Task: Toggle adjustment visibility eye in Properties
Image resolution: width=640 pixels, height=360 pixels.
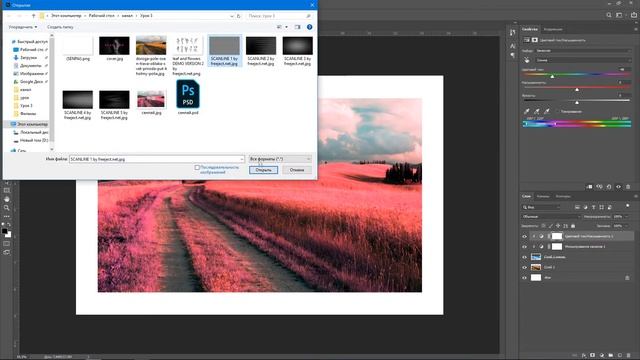Action: [x=618, y=187]
